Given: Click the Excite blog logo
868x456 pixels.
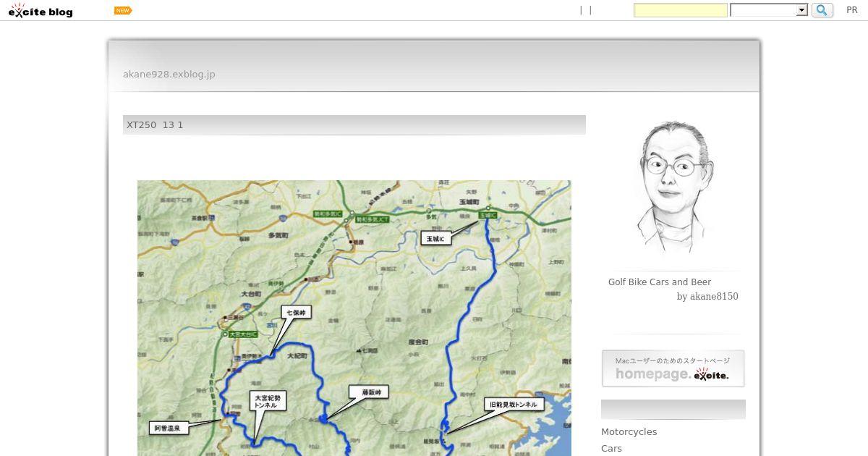Looking at the screenshot, I should [x=41, y=10].
